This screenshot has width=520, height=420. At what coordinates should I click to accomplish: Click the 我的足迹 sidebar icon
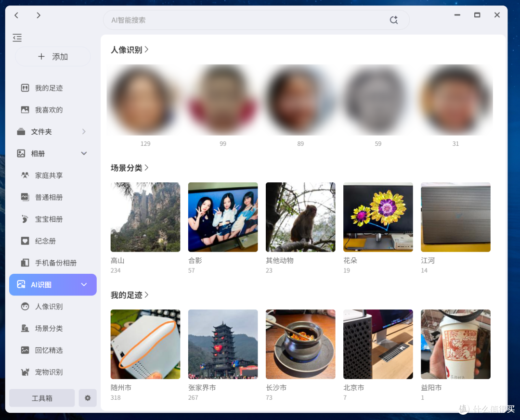click(x=25, y=88)
